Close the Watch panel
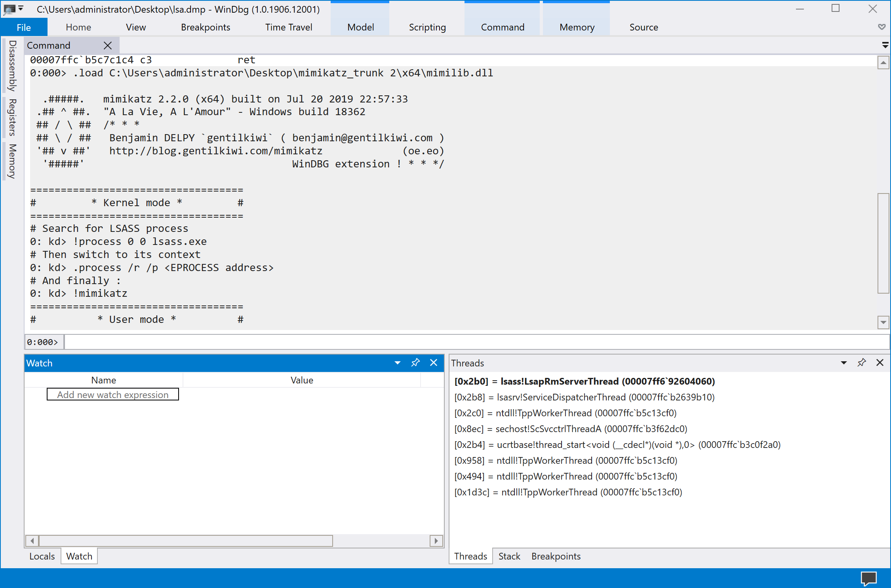The height and width of the screenshot is (588, 891). (x=434, y=362)
